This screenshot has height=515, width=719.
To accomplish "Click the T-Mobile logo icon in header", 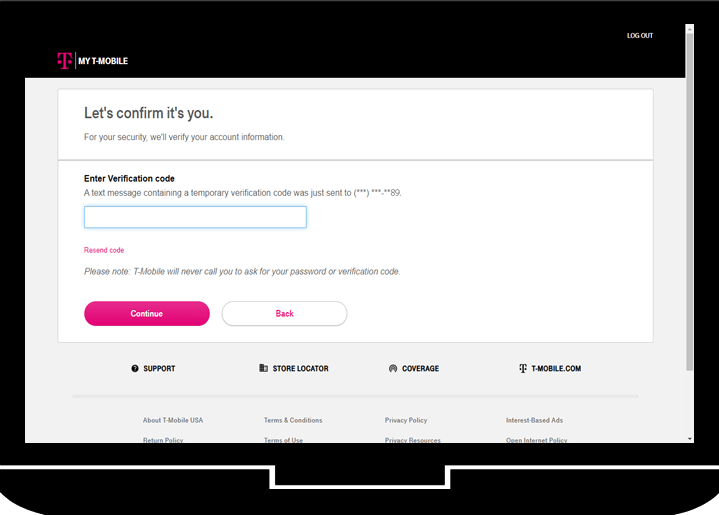I will [65, 61].
